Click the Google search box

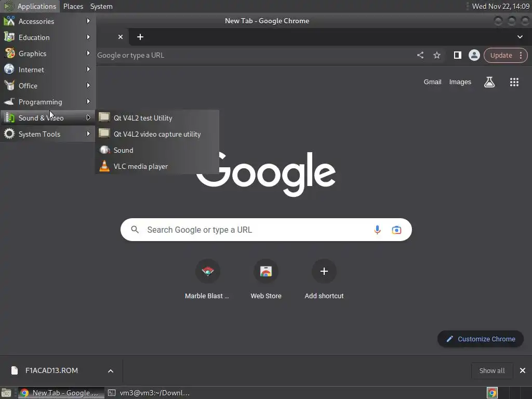(x=266, y=230)
